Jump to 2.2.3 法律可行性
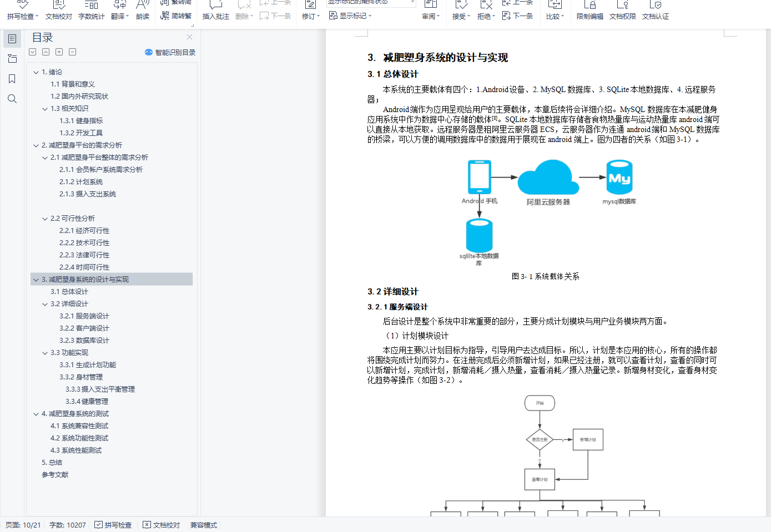771x532 pixels. (84, 255)
